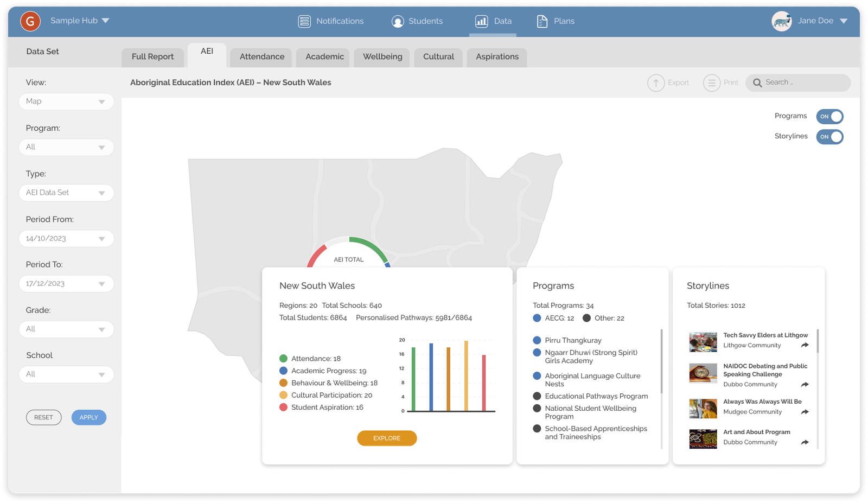
Task: Open Plans via the document icon
Action: tap(541, 21)
